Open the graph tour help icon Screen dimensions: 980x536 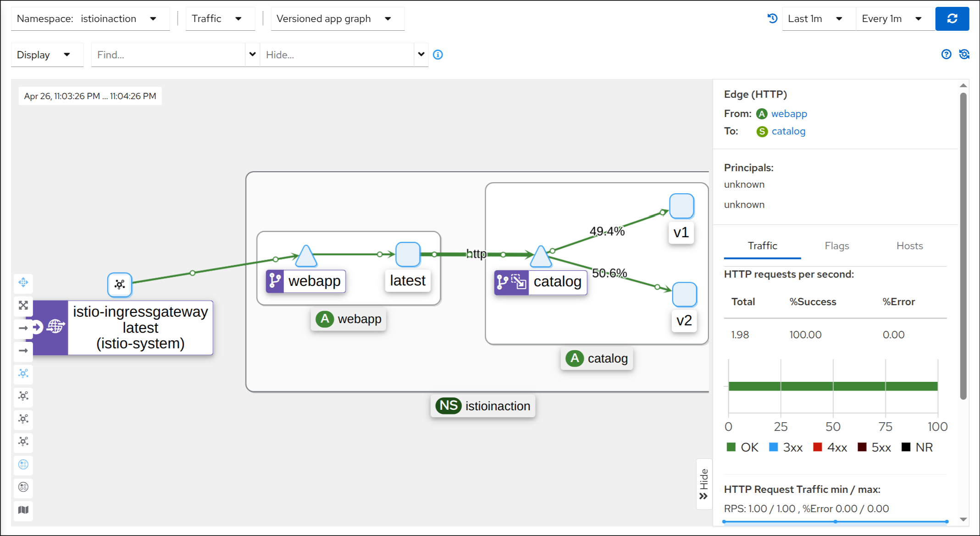pos(946,54)
